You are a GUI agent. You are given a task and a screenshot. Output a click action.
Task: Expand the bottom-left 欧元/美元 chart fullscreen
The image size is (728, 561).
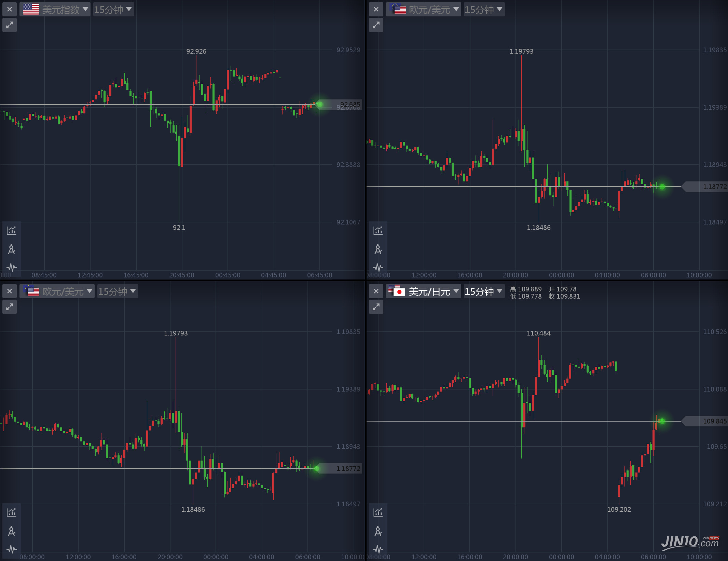10,307
